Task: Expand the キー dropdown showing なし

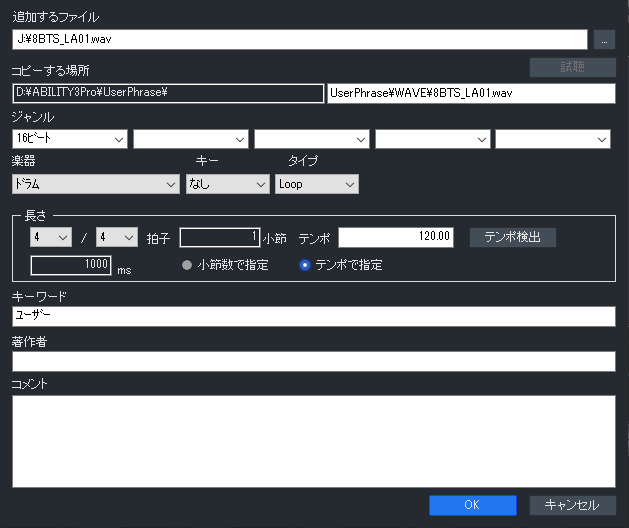Action: click(228, 184)
